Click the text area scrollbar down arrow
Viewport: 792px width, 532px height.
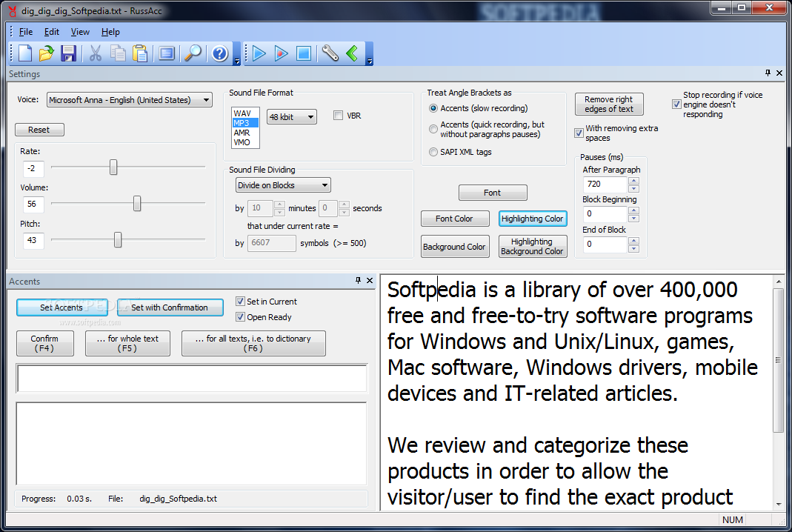[779, 504]
